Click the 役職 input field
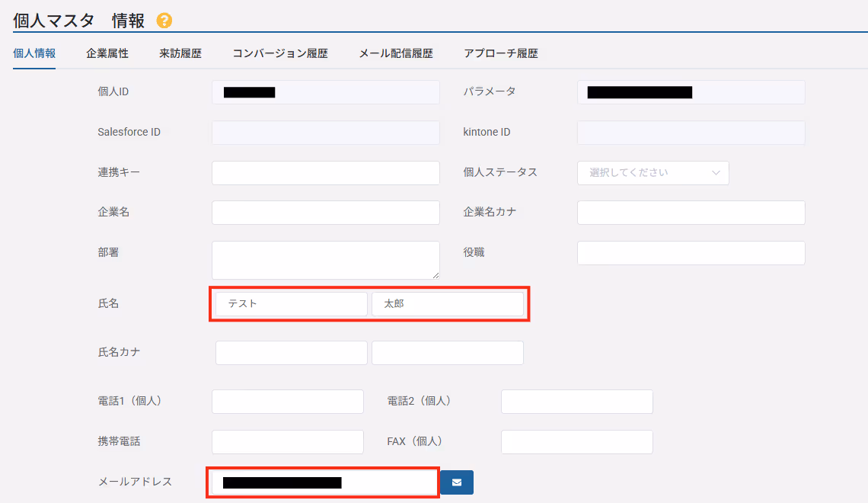The width and height of the screenshot is (868, 503). tap(691, 253)
